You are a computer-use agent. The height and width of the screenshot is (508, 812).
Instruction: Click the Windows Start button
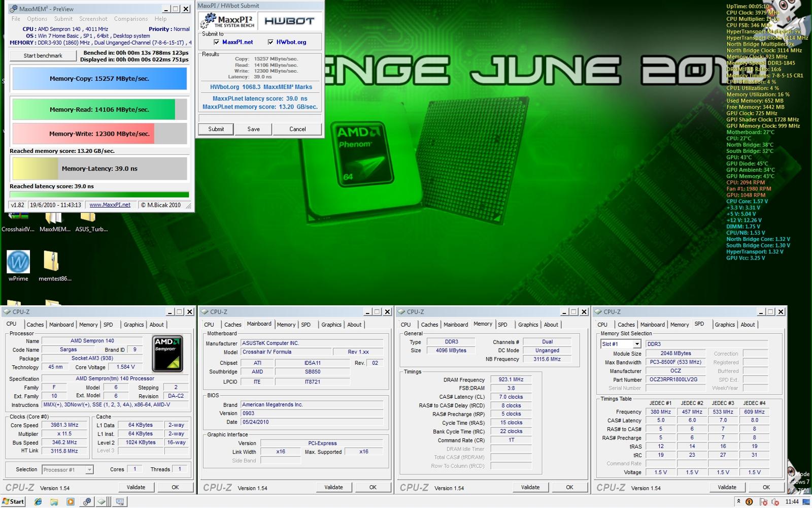coord(13,501)
